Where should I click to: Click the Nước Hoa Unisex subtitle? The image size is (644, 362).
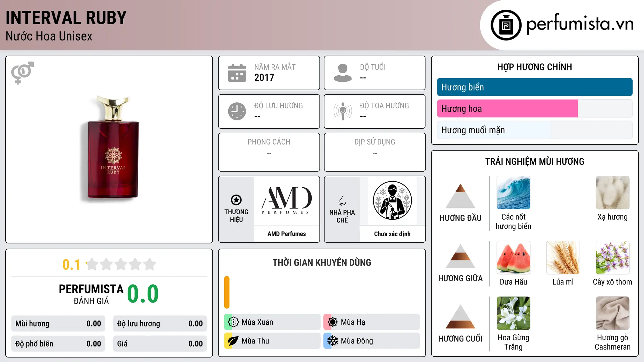(x=49, y=36)
